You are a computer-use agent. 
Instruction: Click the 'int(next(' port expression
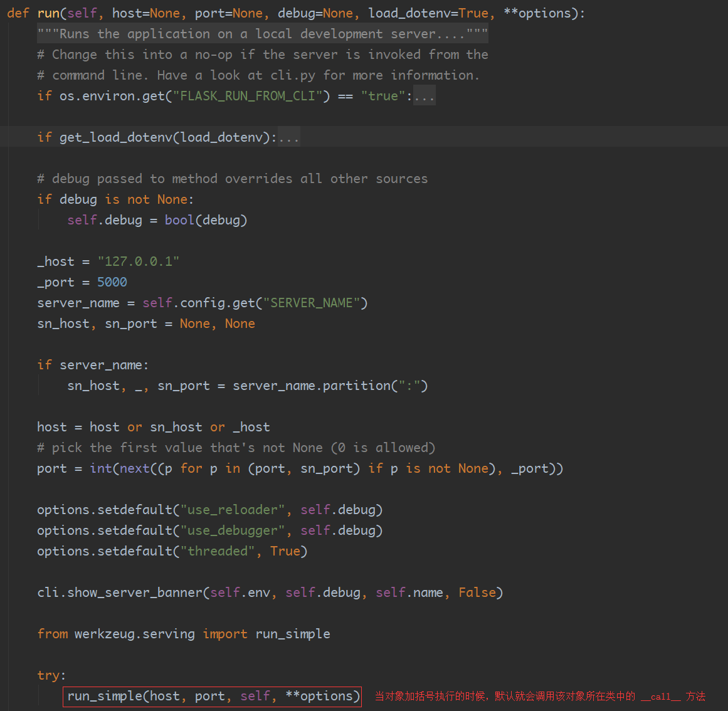click(327, 468)
